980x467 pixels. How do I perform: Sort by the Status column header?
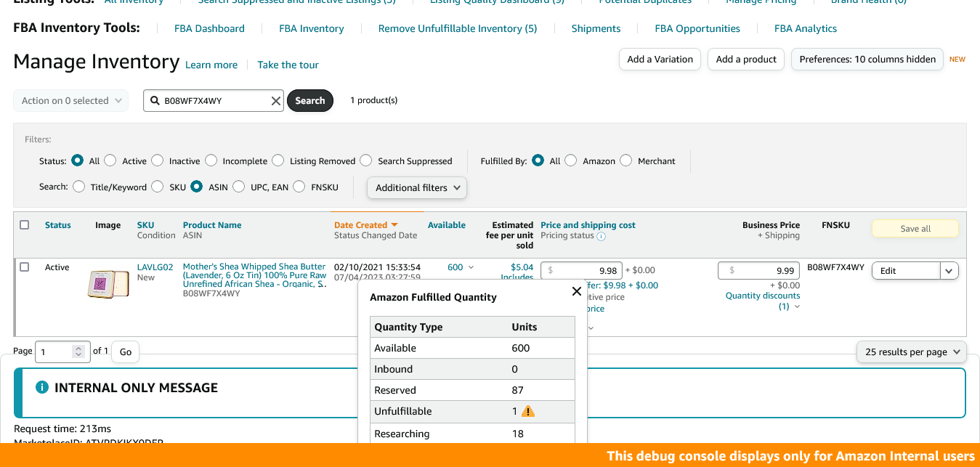pos(58,225)
